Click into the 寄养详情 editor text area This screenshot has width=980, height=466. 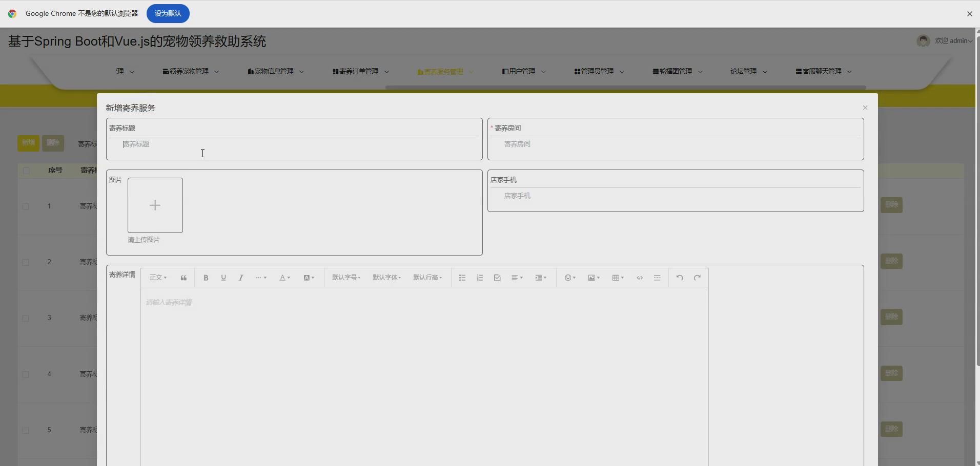[424, 376]
